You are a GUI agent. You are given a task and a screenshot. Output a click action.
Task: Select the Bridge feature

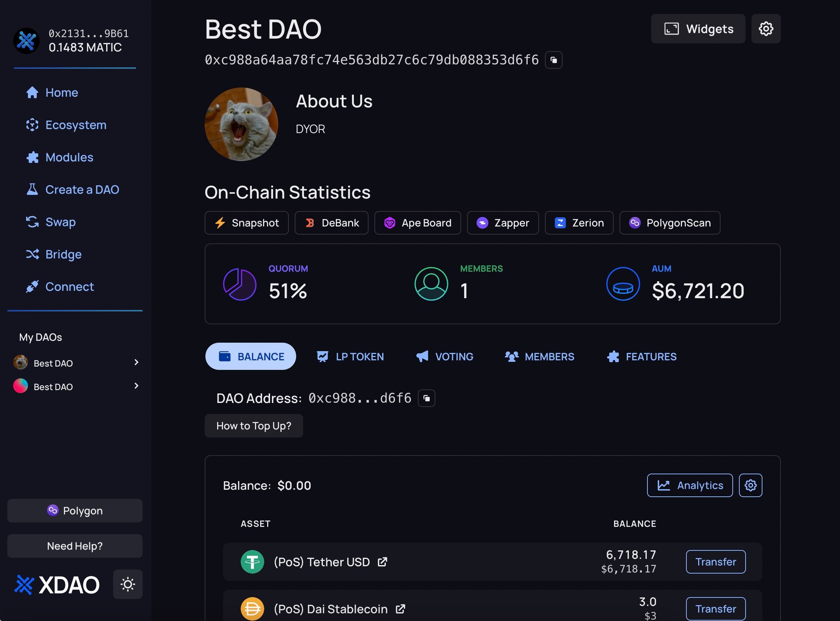(x=63, y=254)
